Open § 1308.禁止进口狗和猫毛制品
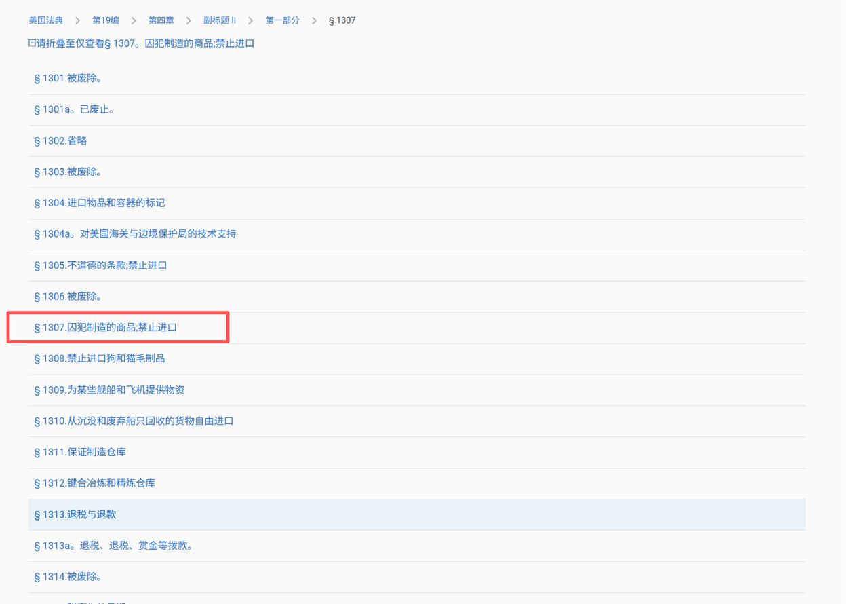868x604 pixels. click(100, 358)
